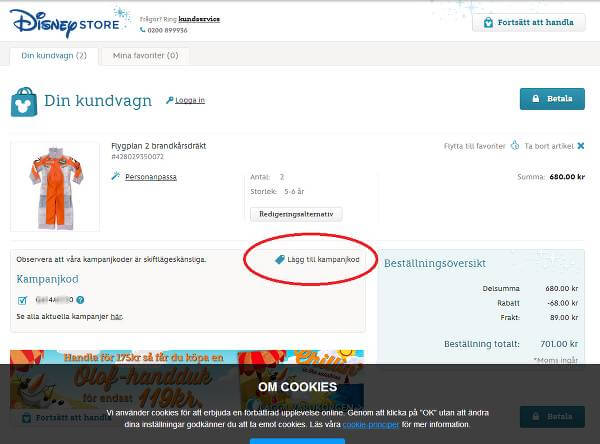
Task: Remove item with the blue X icon
Action: pyautogui.click(x=580, y=146)
